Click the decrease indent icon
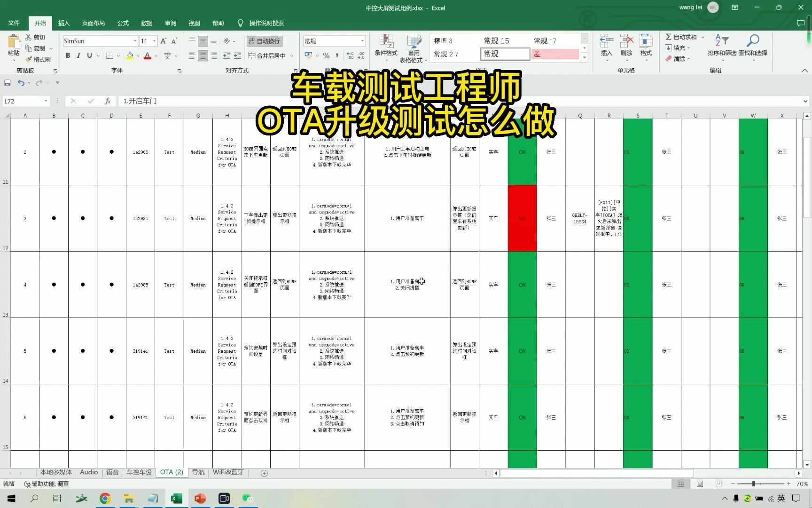The width and height of the screenshot is (812, 508). click(x=226, y=56)
